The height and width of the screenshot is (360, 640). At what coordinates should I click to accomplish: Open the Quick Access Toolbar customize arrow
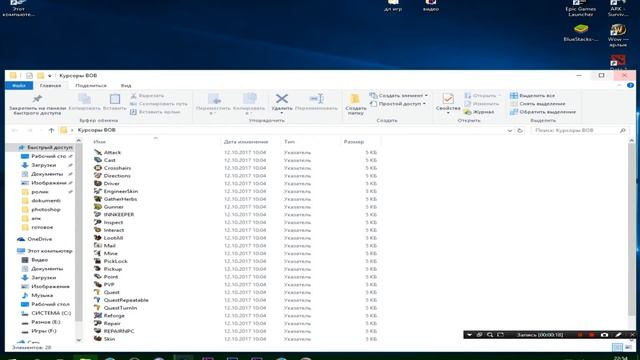coord(50,76)
